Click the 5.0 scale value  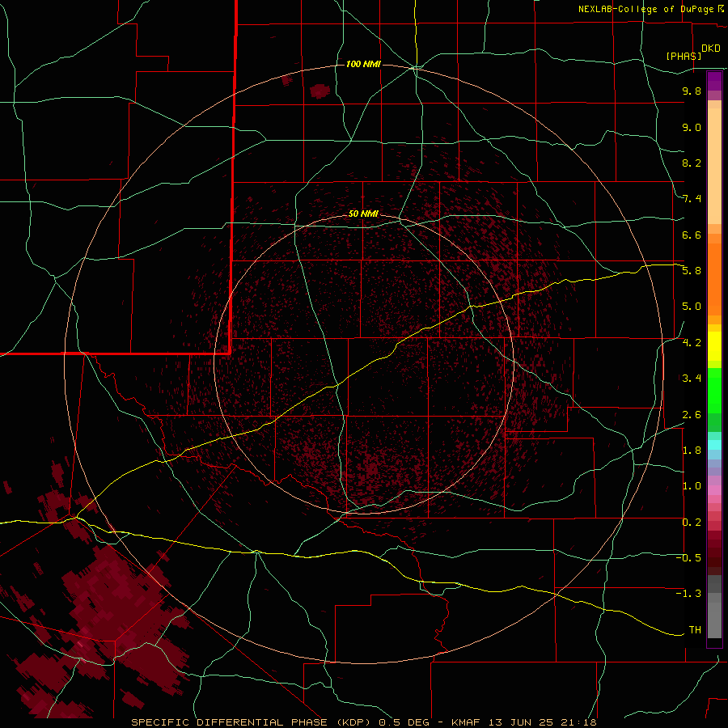tap(692, 307)
